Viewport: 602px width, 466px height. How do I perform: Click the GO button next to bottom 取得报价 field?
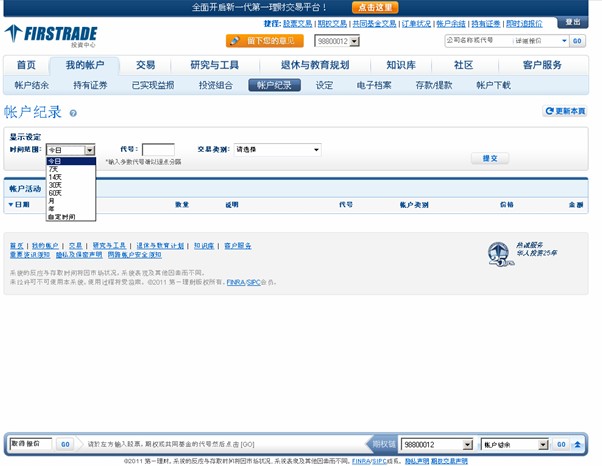pos(65,444)
